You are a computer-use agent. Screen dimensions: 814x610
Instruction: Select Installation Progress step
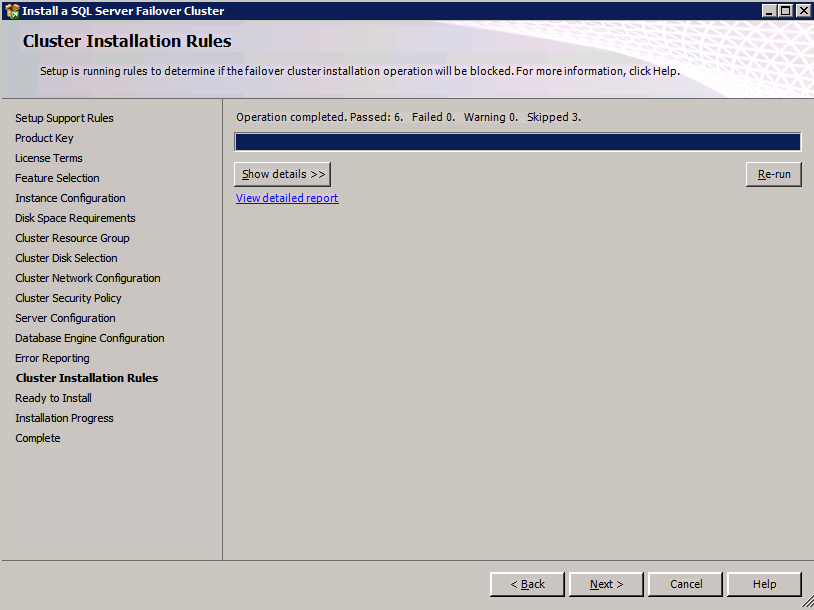(x=64, y=418)
